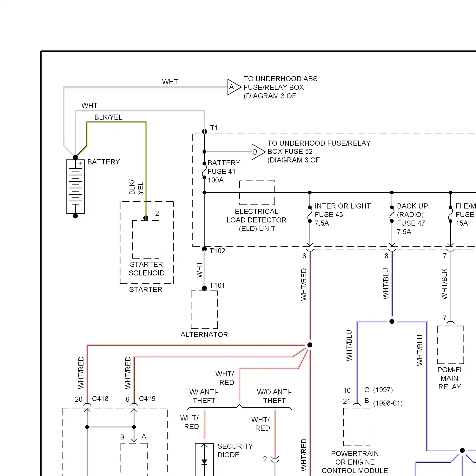Click the Battery Fuse 41 fuse symbol
This screenshot has width=476, height=476.
204,171
